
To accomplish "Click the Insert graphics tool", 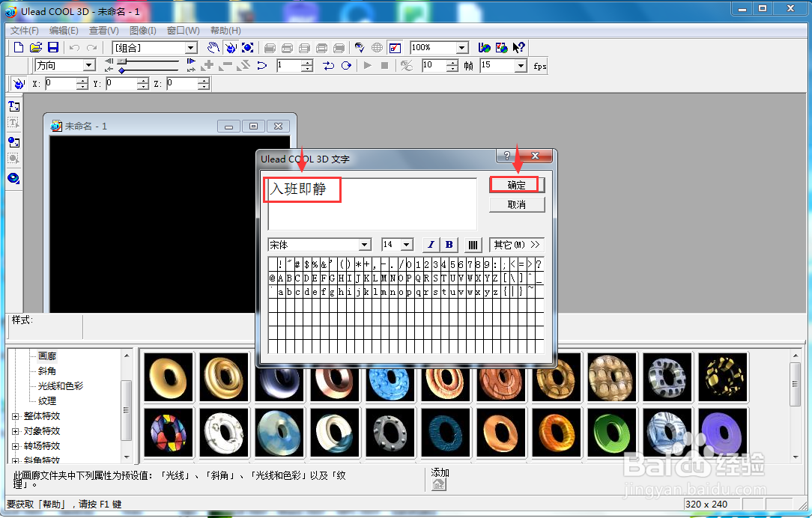I will (x=14, y=141).
